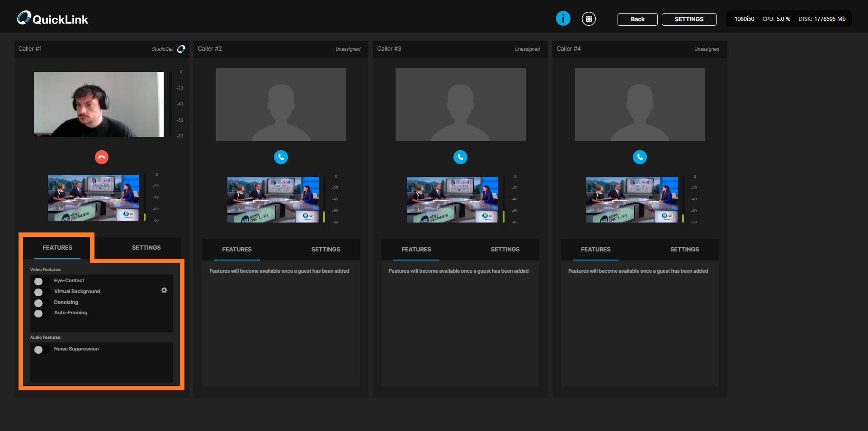Click StudioCall icon in Caller #1 header
Image resolution: width=868 pixels, height=431 pixels.
tap(181, 49)
